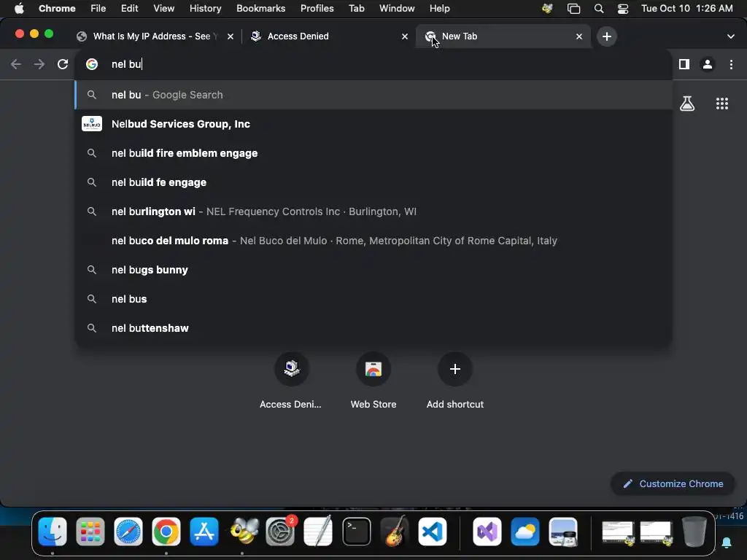Open Control Center in the menu bar

point(623,9)
